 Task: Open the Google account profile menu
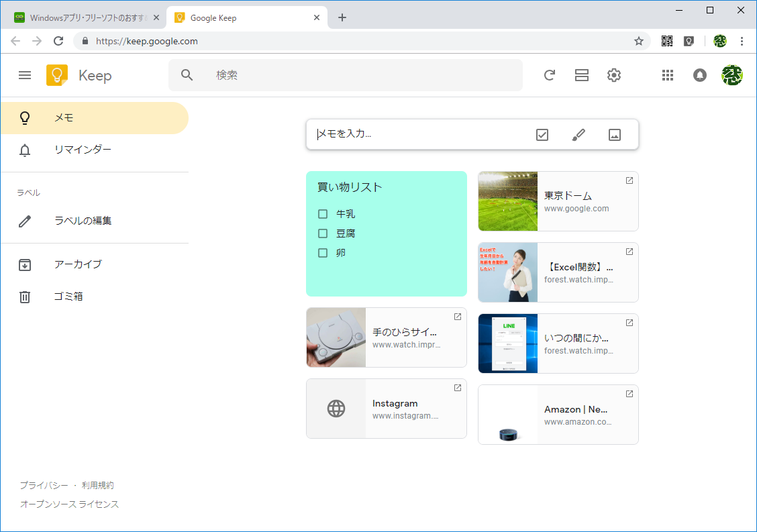click(732, 75)
